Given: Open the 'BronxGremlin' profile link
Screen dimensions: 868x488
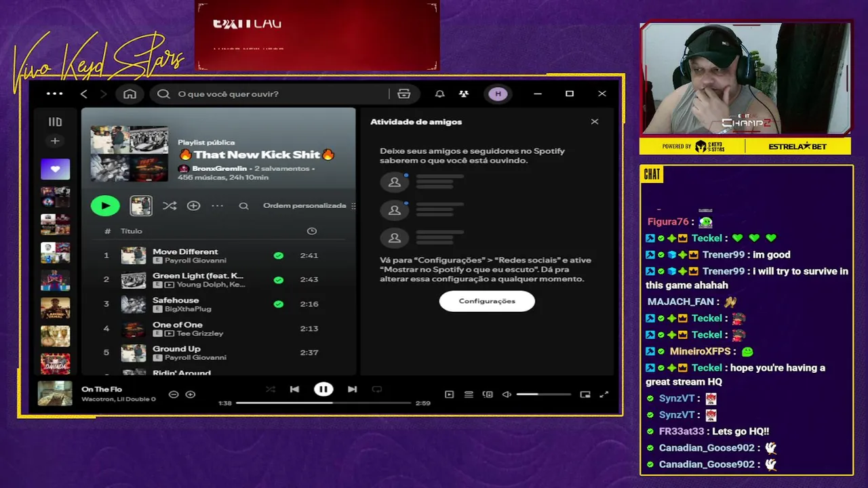Looking at the screenshot, I should tap(219, 168).
